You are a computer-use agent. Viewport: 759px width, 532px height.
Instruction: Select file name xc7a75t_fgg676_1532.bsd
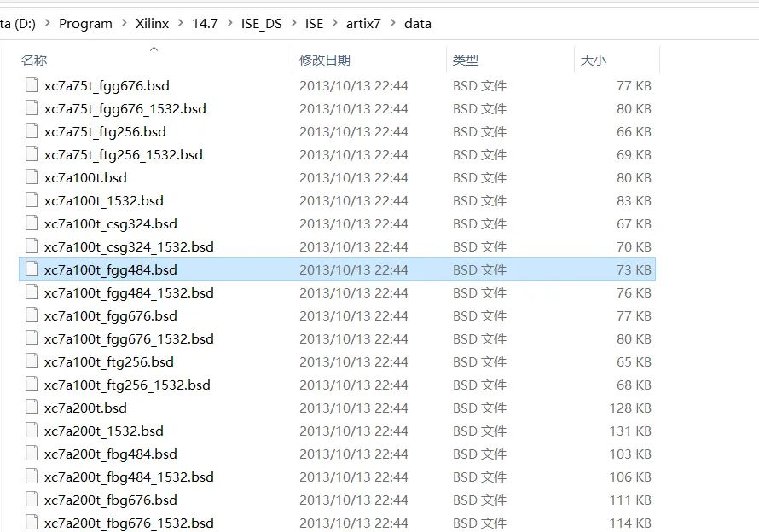(x=125, y=108)
